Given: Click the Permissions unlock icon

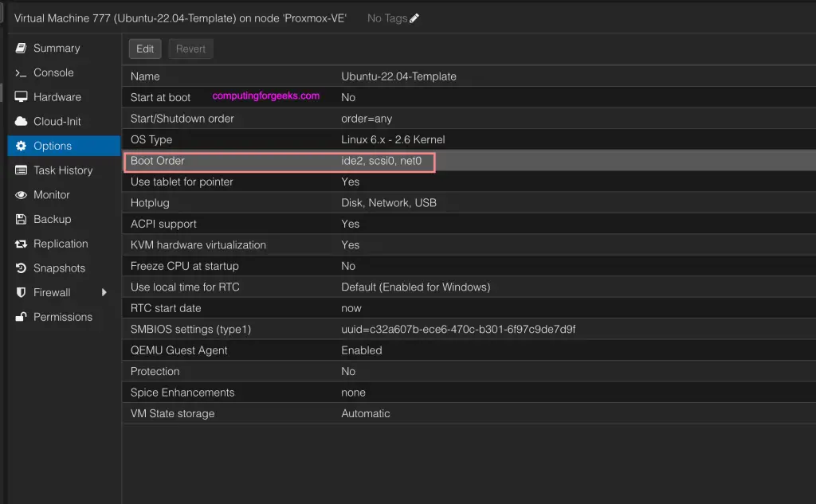Looking at the screenshot, I should click(x=21, y=317).
